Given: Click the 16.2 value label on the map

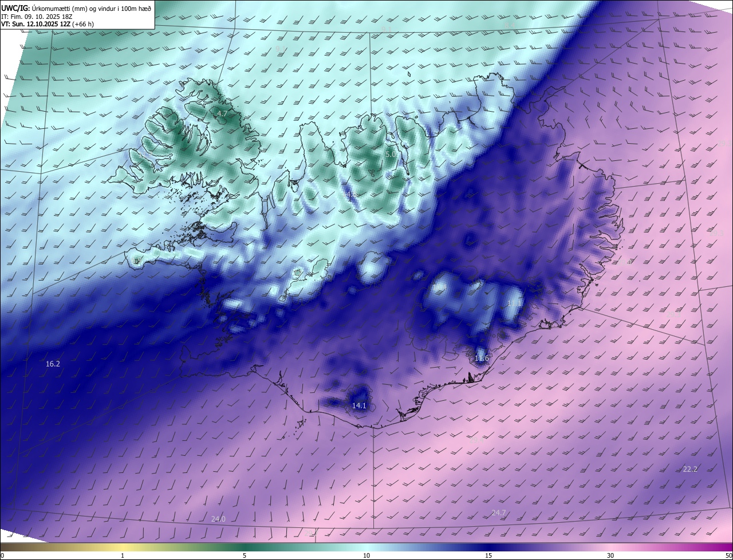Looking at the screenshot, I should coord(53,364).
